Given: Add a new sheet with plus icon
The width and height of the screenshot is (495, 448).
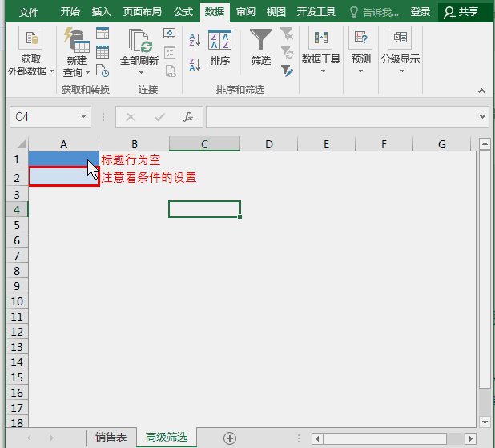Looking at the screenshot, I should point(230,438).
